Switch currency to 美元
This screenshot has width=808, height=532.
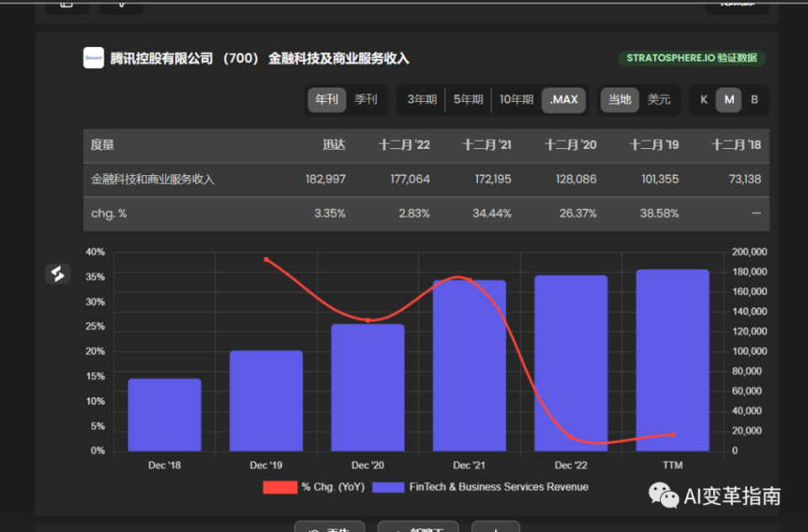[x=659, y=99]
